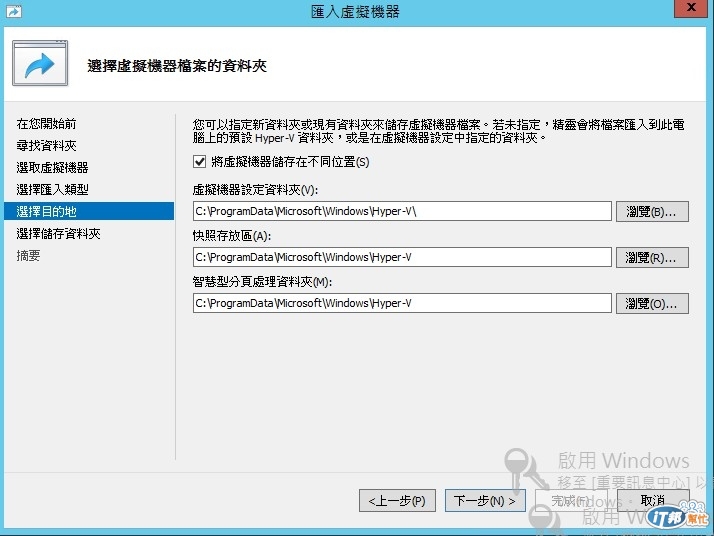714x536 pixels.
Task: Toggle 將虛擬機器儲存在不同位置 checkbox
Action: (x=199, y=162)
